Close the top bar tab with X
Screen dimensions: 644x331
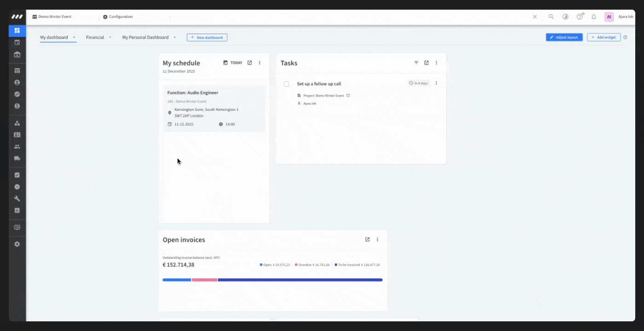[x=535, y=17]
